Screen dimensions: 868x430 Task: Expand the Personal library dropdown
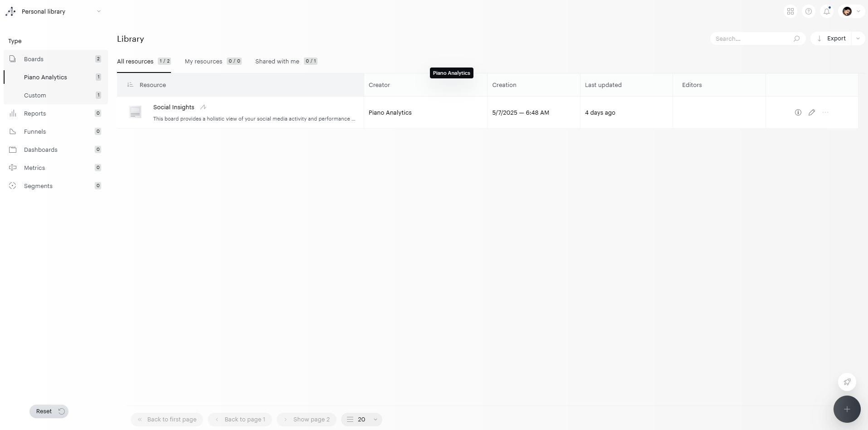pyautogui.click(x=98, y=11)
